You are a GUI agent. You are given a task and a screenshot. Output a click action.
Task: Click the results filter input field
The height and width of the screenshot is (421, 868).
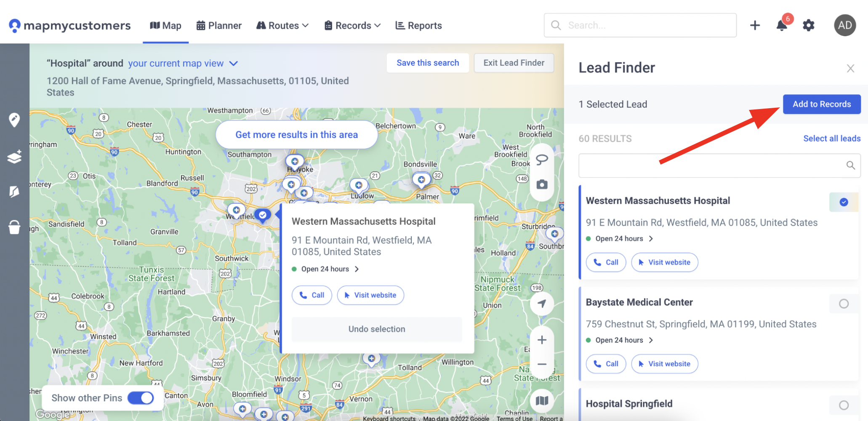(x=719, y=165)
